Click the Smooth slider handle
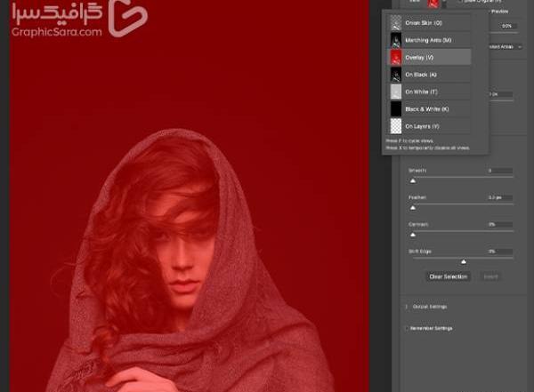This screenshot has width=534, height=392. (413, 181)
